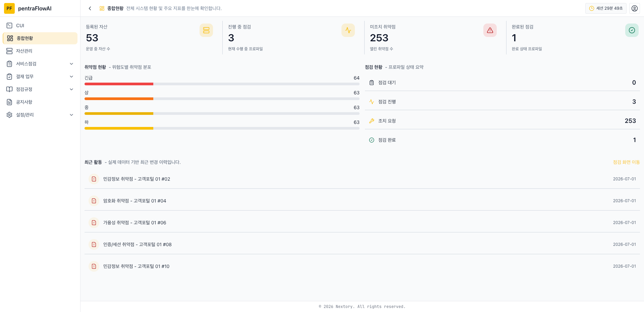Viewport: 644px width, 312px height.
Task: Expand the 서비스점검 menu chevron
Action: 71,64
